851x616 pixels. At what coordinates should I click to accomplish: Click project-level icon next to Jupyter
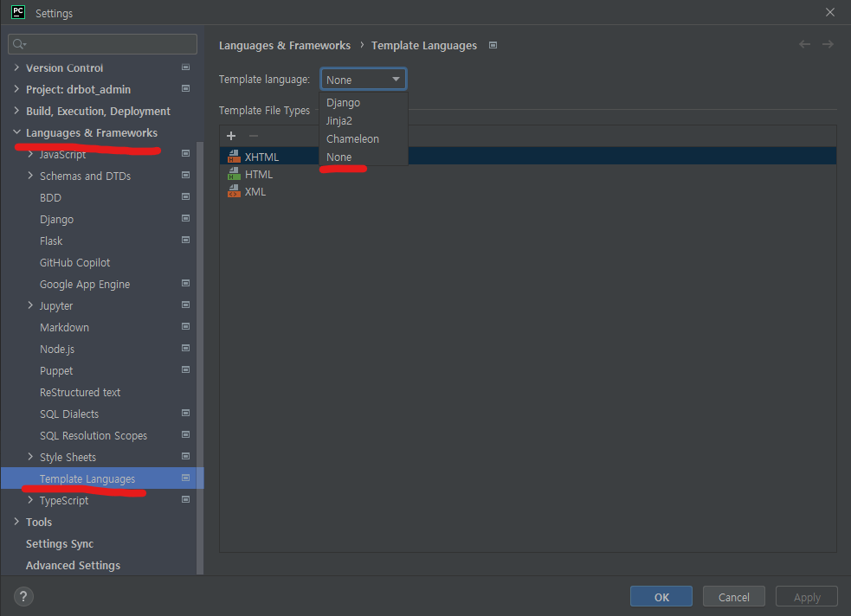pos(185,305)
